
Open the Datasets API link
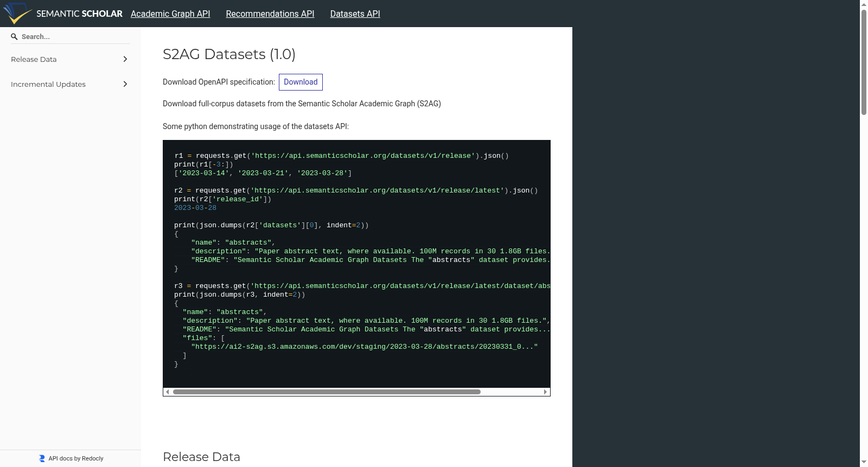click(355, 14)
